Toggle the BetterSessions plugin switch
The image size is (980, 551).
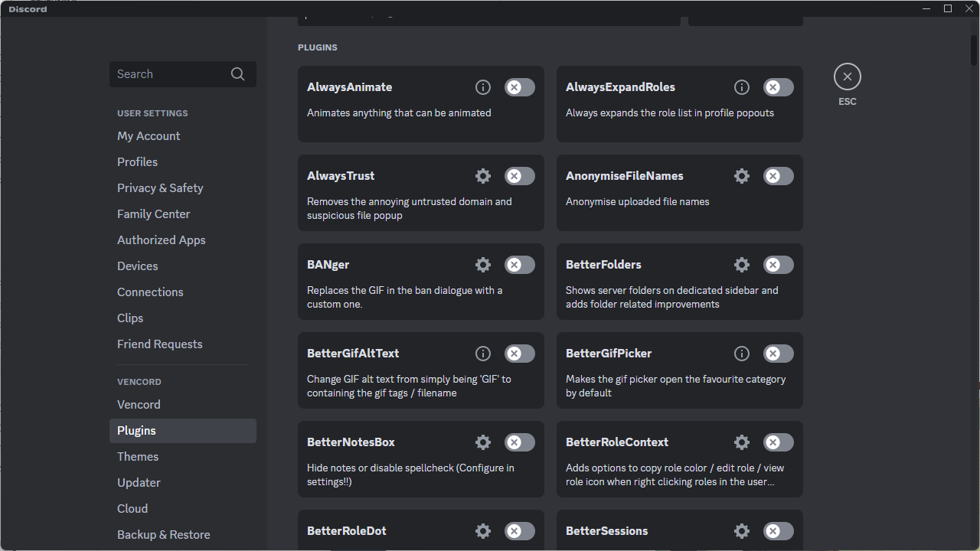778,531
